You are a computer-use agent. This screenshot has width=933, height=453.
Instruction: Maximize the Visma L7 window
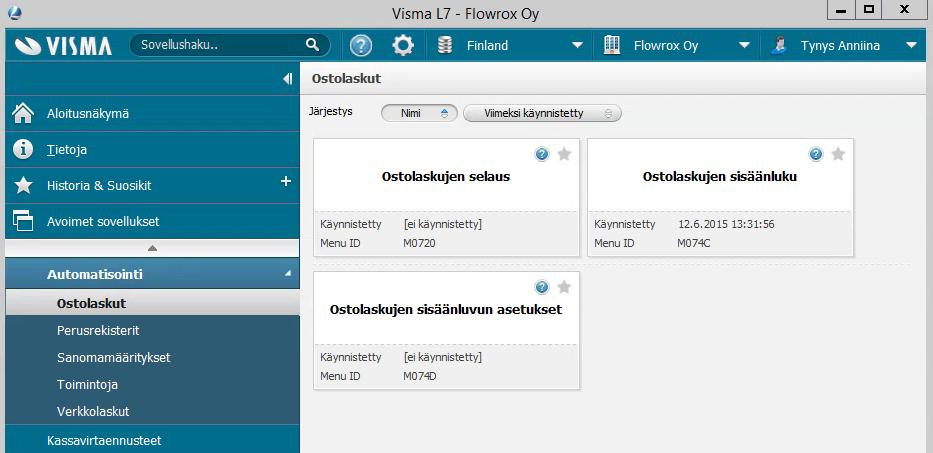[869, 10]
